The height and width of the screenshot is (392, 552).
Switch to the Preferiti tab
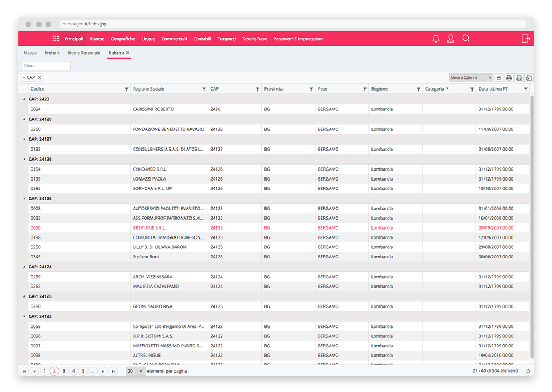[x=52, y=53]
